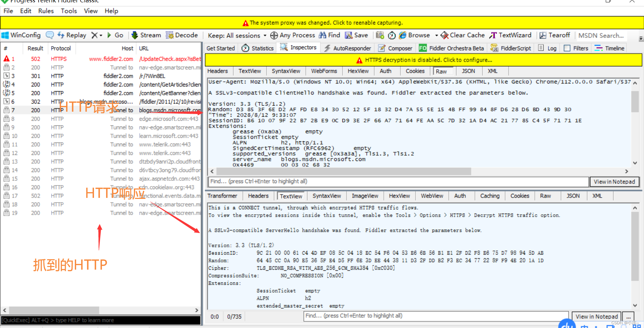Sort sessions by Protocol column header

[x=61, y=48]
